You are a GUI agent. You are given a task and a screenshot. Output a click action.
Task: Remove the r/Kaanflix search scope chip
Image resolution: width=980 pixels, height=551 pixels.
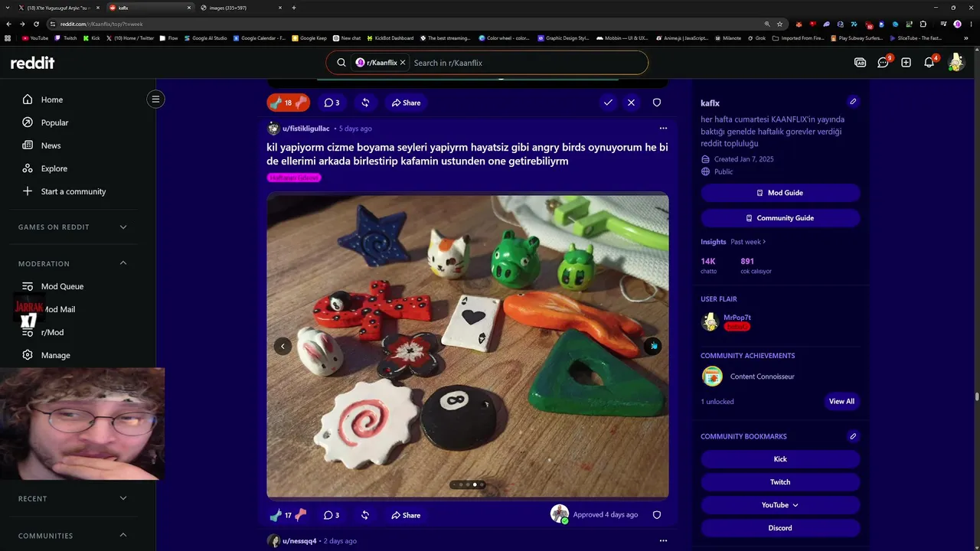tap(403, 63)
